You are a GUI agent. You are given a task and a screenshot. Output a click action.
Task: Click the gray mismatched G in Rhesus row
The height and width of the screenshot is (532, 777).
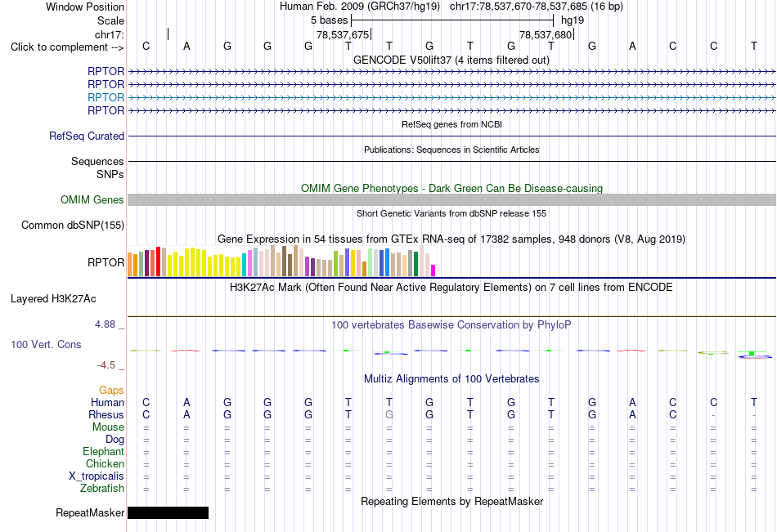tap(389, 414)
